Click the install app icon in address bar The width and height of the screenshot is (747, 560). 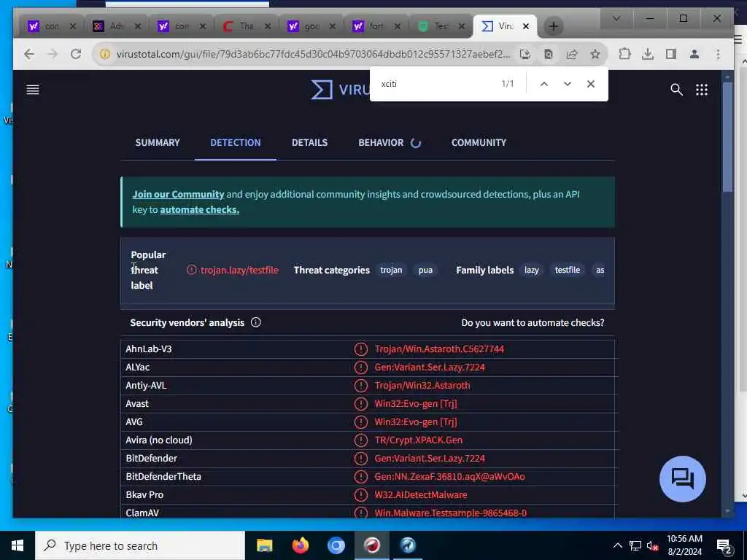[525, 54]
